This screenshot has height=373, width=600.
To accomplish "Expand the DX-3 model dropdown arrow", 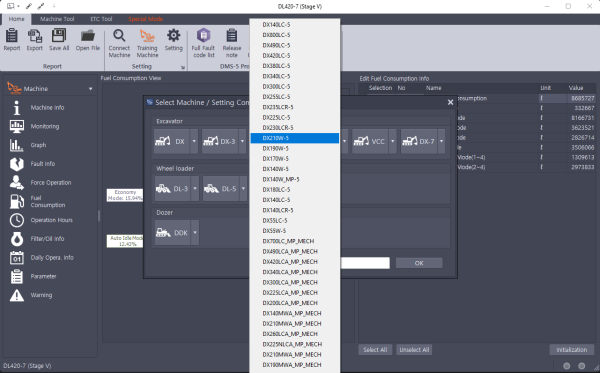I will [242, 141].
